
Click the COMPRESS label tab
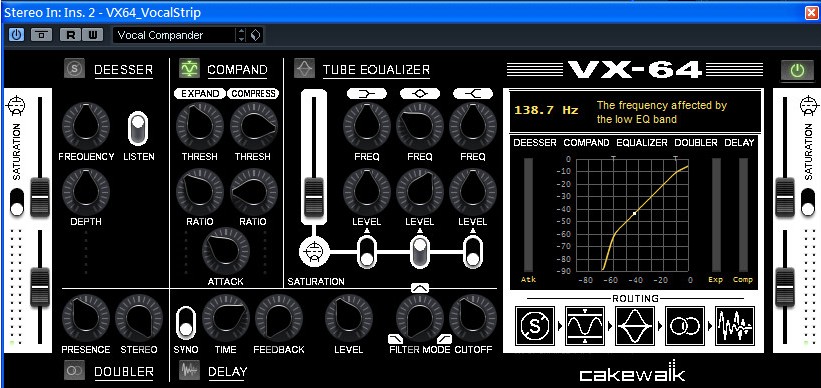point(253,94)
